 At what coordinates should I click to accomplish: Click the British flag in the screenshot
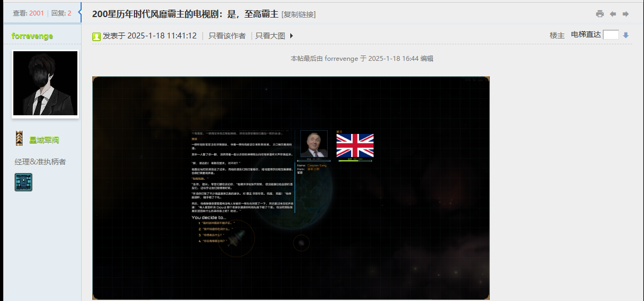coord(355,145)
